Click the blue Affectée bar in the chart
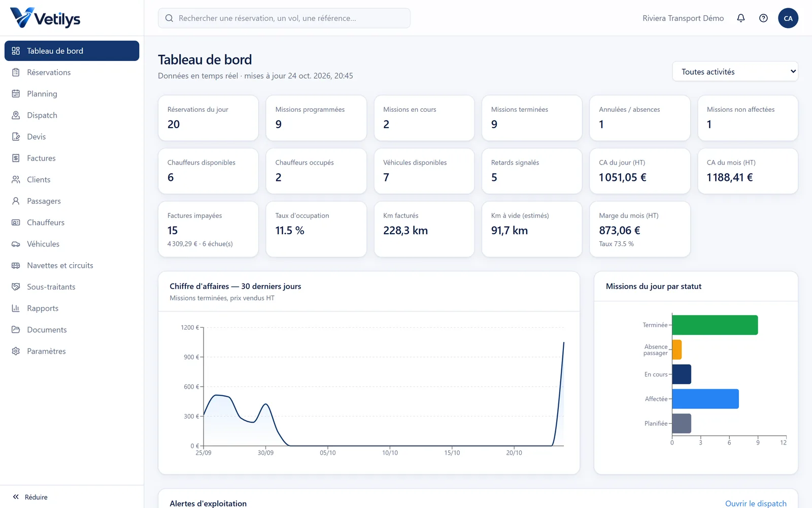 [705, 399]
